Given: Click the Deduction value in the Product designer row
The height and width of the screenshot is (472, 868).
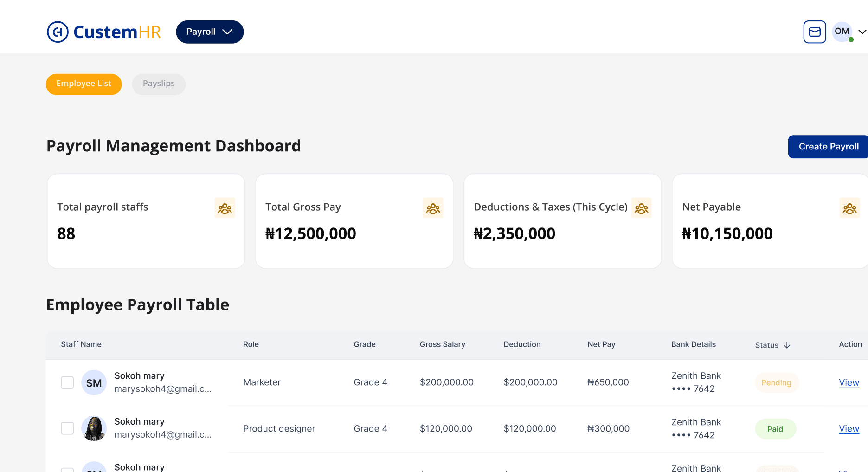Looking at the screenshot, I should (530, 429).
